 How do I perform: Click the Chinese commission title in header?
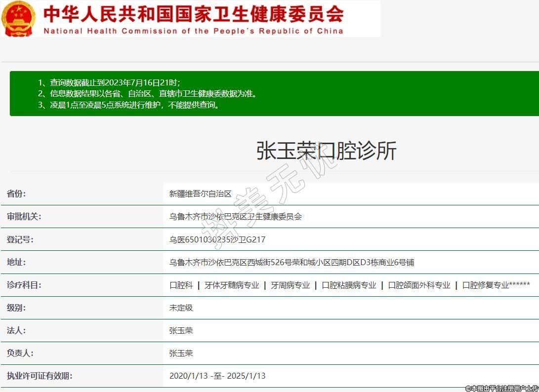click(x=194, y=14)
